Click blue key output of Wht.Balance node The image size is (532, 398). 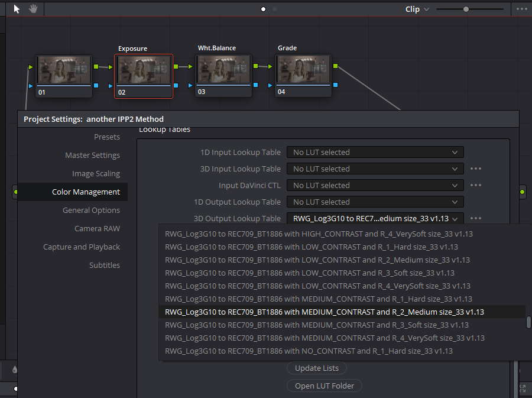(255, 85)
